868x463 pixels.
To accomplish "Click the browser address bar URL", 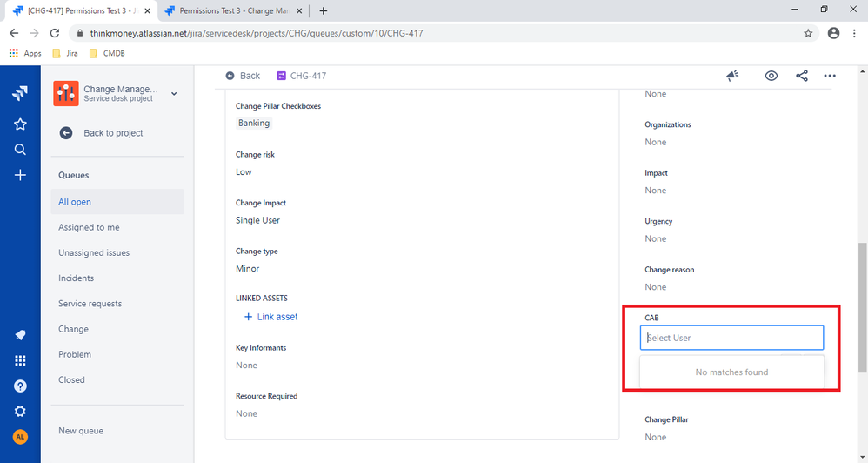I will pos(257,33).
